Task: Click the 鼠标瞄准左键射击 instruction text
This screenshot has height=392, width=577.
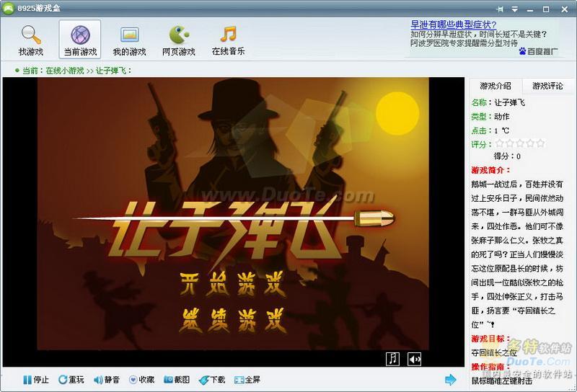Action: [x=502, y=381]
